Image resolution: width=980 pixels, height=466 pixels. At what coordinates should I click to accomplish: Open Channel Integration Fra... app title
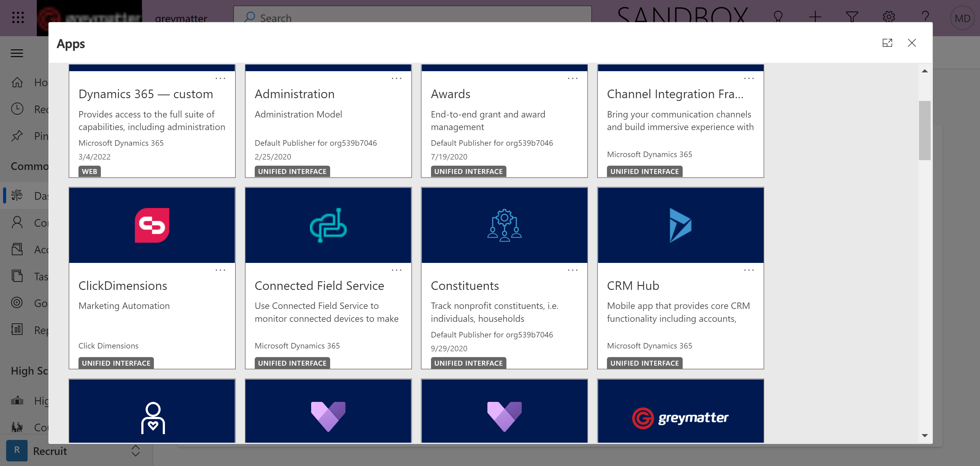675,94
